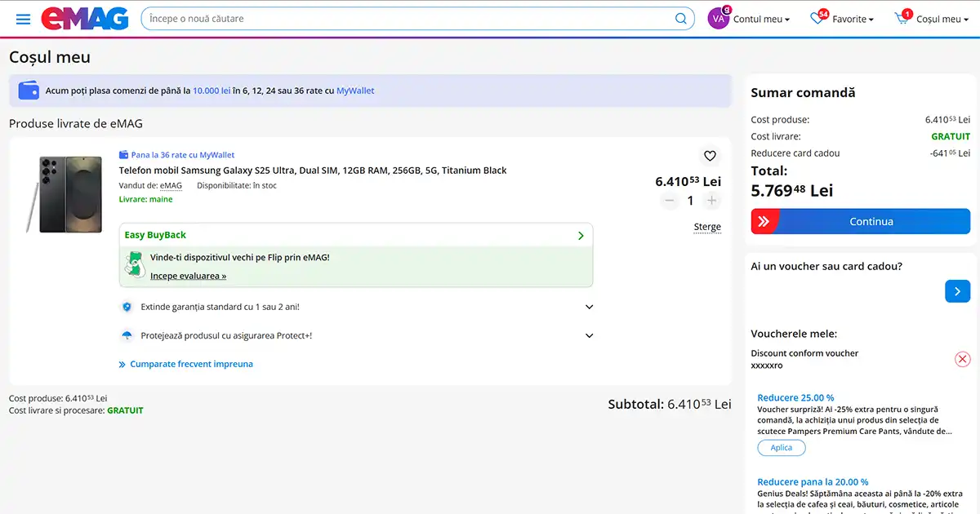Image resolution: width=980 pixels, height=514 pixels.
Task: Submit voucher with blue arrow button
Action: pos(957,291)
